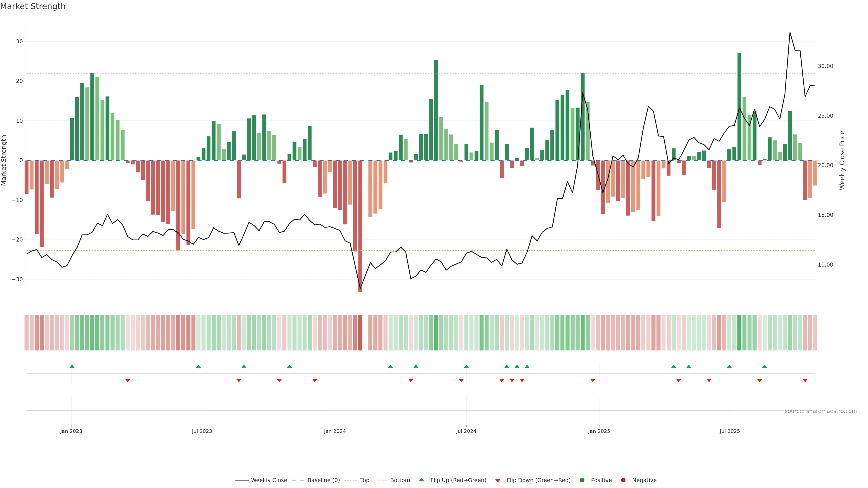The image size is (868, 488).
Task: Click the Market Strength chart title
Action: click(33, 6)
